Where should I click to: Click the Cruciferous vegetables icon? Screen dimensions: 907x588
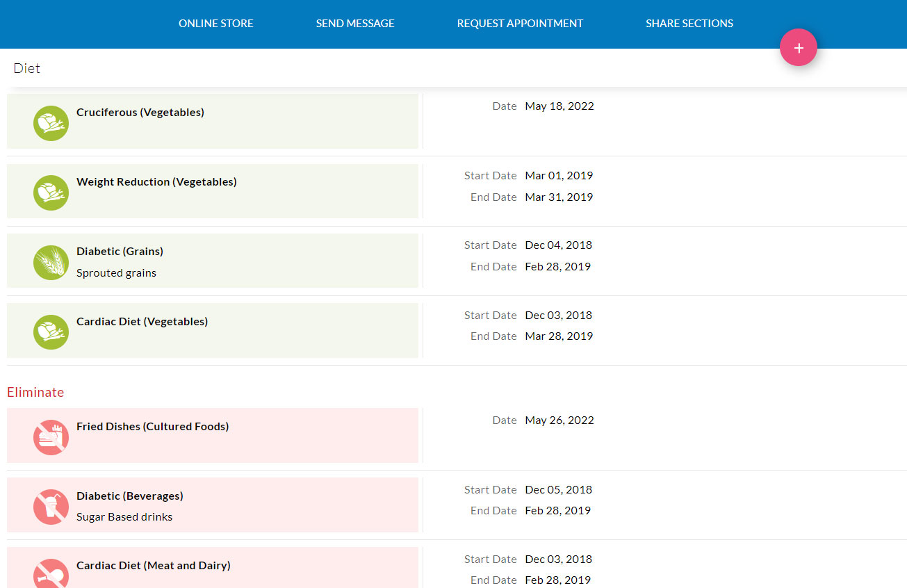(51, 123)
